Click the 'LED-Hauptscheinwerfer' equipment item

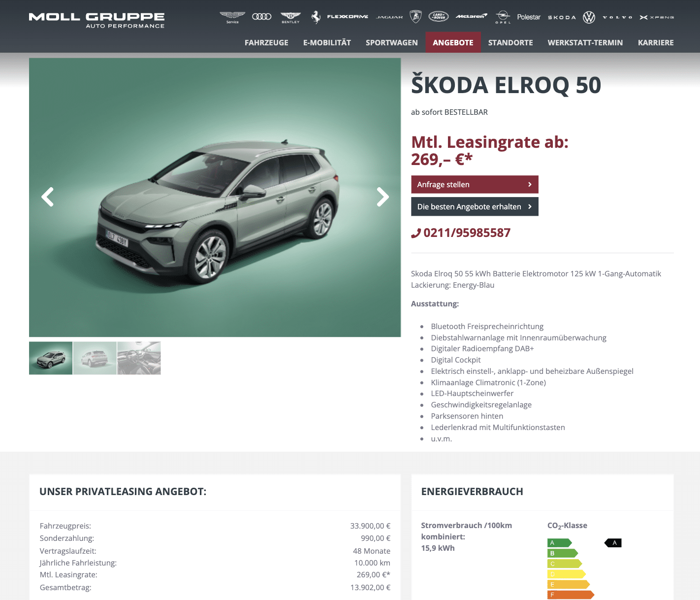472,393
